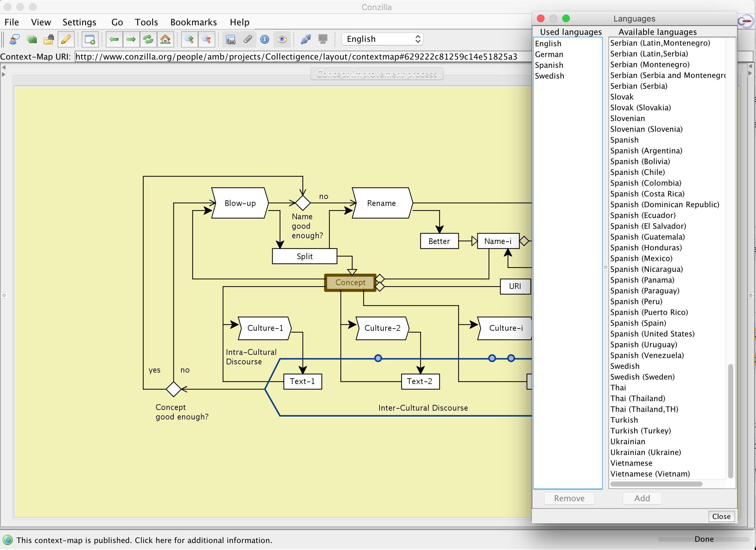Screen dimensions: 756x550
Task: Click the green back arrow icon
Action: [x=114, y=39]
